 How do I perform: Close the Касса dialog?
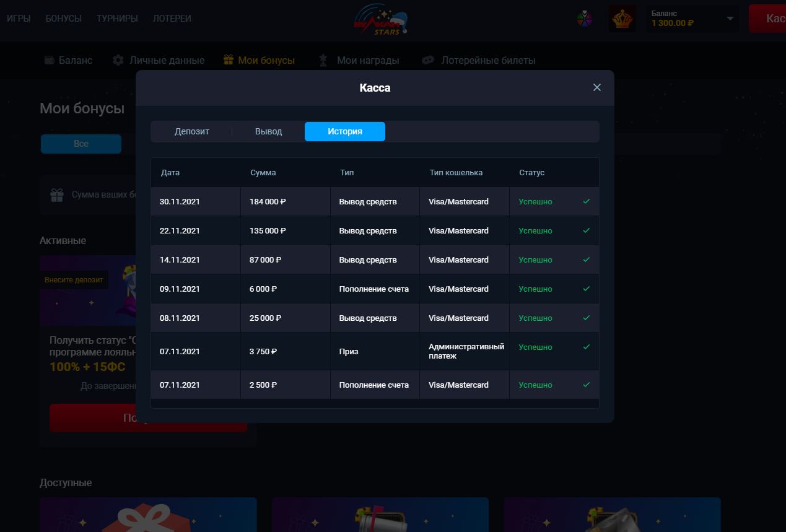tap(597, 87)
